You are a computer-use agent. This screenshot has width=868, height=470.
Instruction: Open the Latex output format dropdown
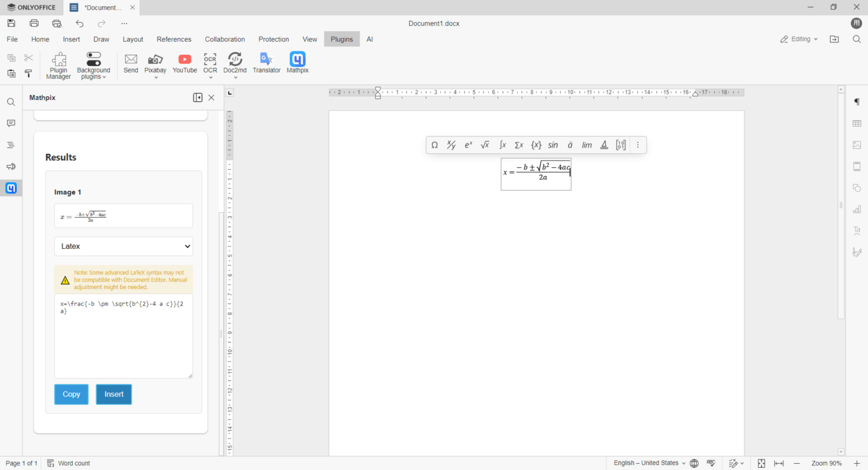pos(123,246)
